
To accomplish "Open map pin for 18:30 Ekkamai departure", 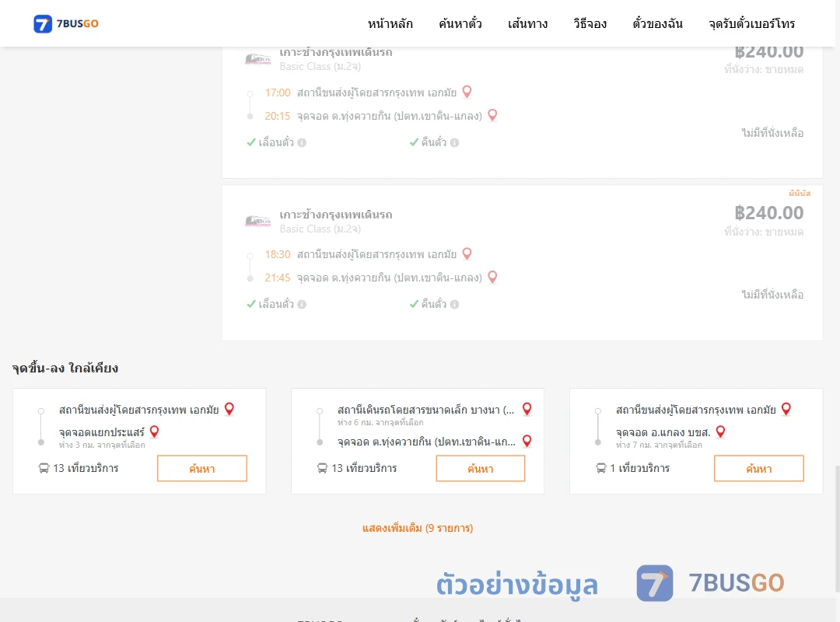I will coord(467,254).
